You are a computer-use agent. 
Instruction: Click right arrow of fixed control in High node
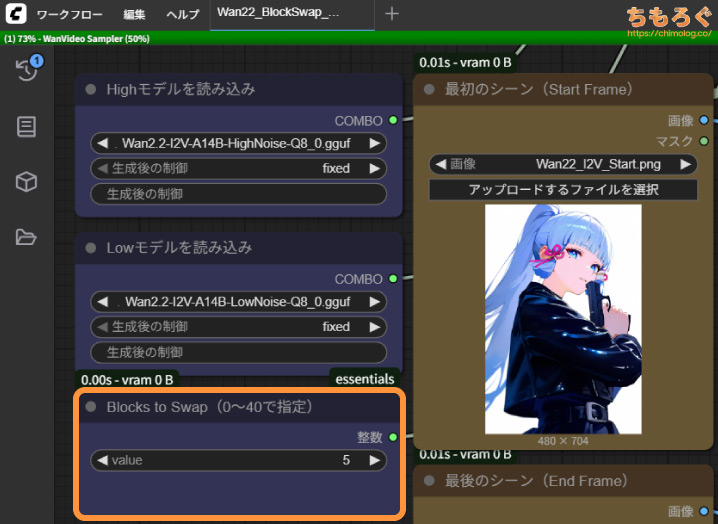[x=375, y=169]
